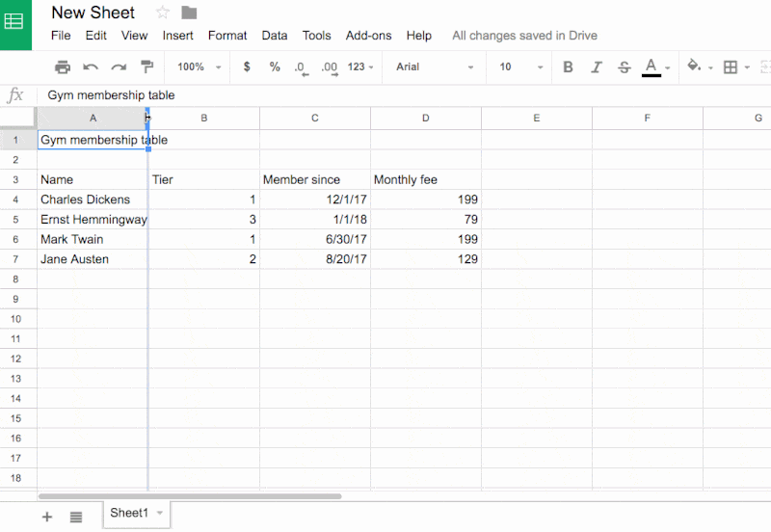The image size is (771, 532).
Task: Toggle Italic formatting
Action: point(597,66)
